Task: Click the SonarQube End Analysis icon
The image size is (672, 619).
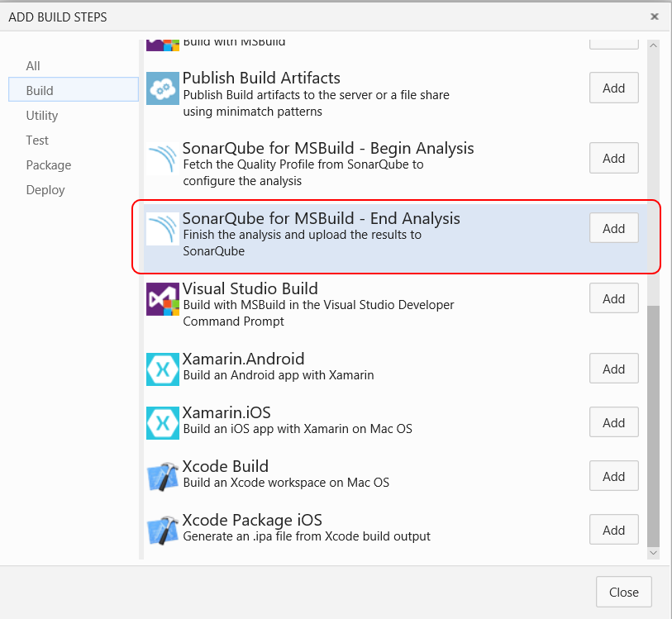Action: coord(163,229)
